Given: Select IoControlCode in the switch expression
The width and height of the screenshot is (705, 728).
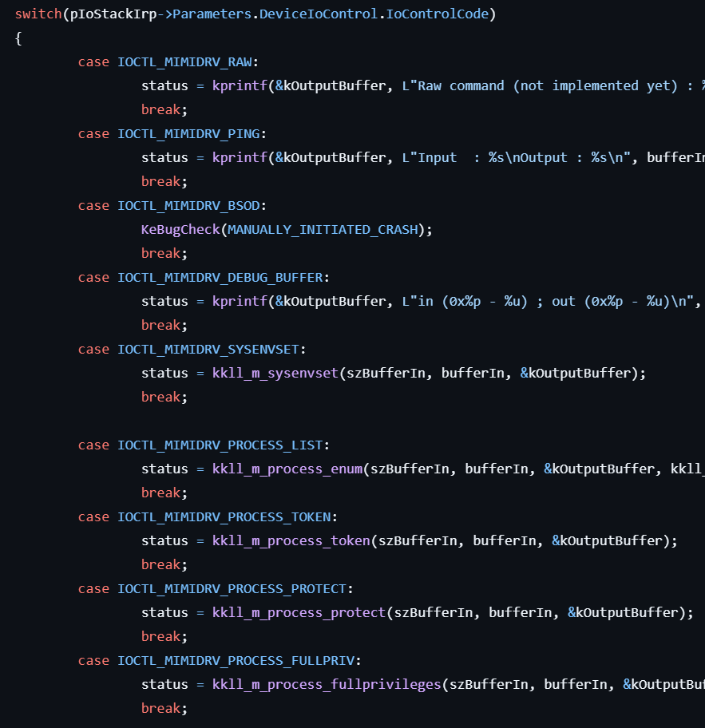Looking at the screenshot, I should (x=437, y=14).
